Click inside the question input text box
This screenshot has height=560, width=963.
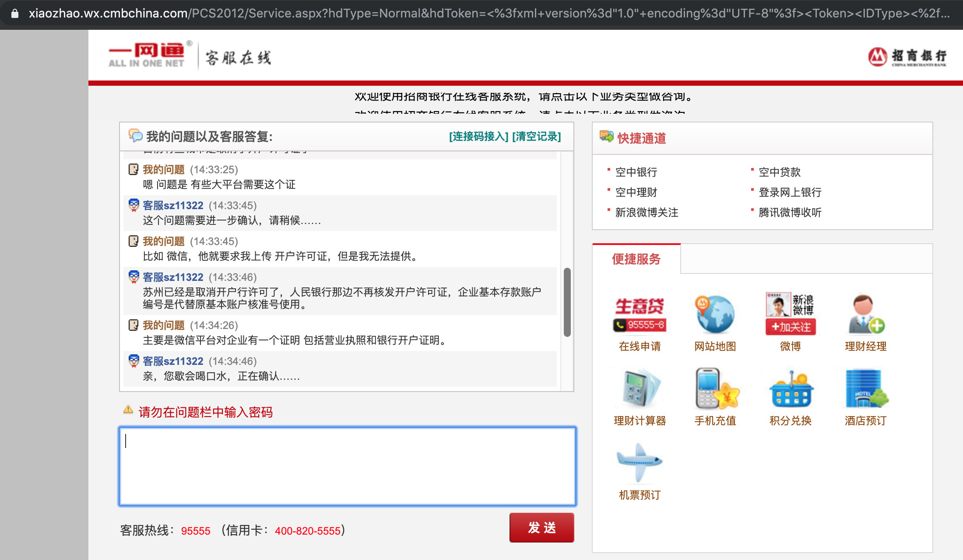coord(348,466)
